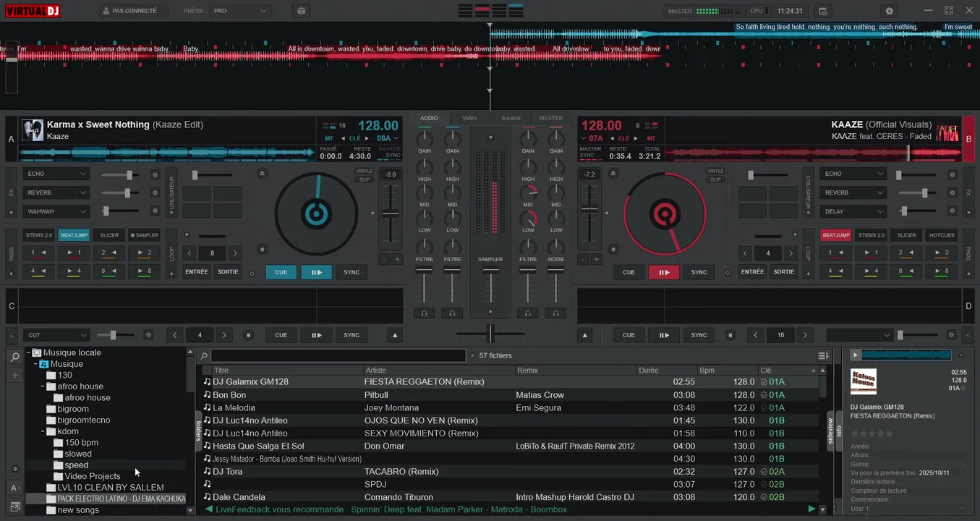
Task: Open the DELAY effect dropdown on deck B
Action: [x=853, y=211]
